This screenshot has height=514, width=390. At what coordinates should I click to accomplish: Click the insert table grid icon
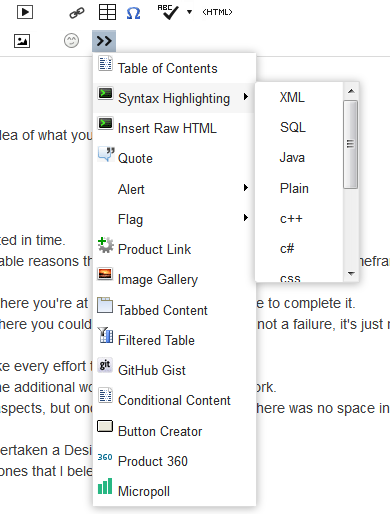(107, 12)
